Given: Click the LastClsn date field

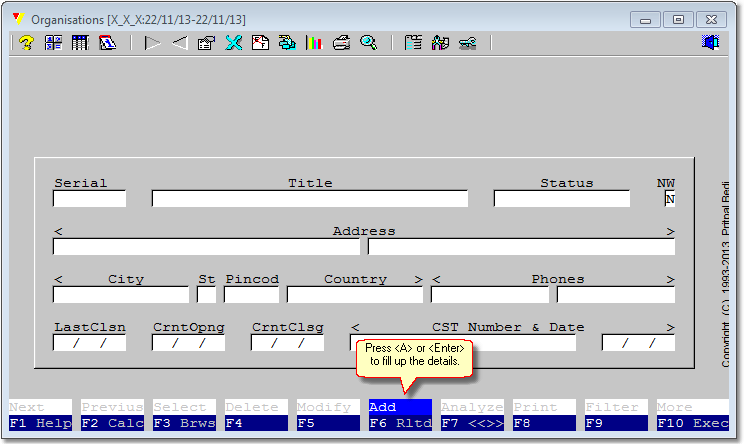Looking at the screenshot, I should tap(89, 343).
